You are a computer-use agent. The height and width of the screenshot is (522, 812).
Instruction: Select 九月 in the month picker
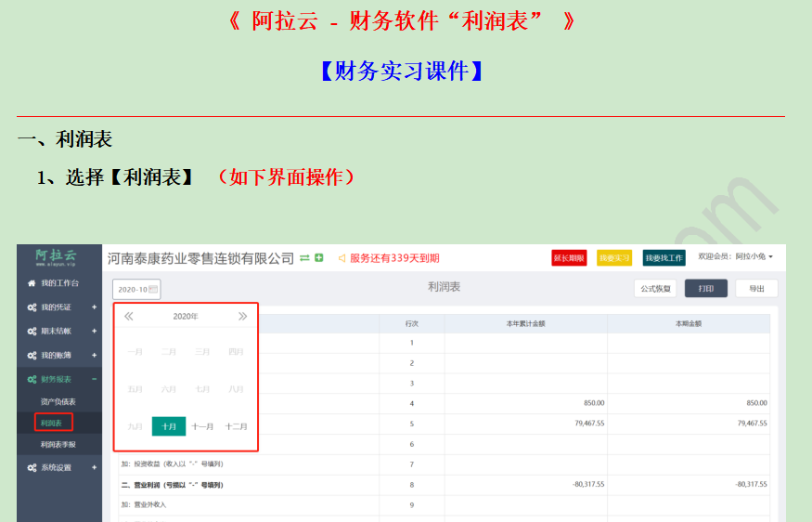(135, 426)
